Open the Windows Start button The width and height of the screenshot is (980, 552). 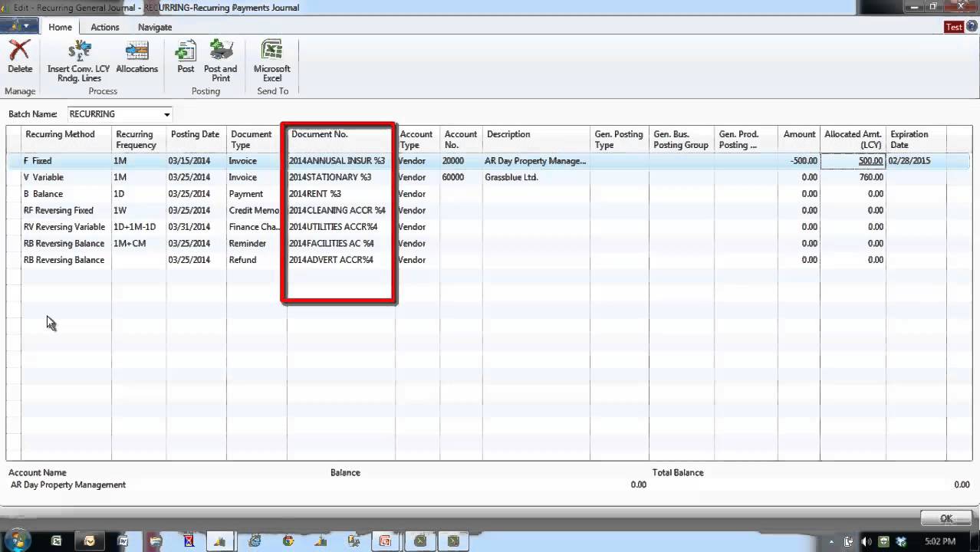17,540
